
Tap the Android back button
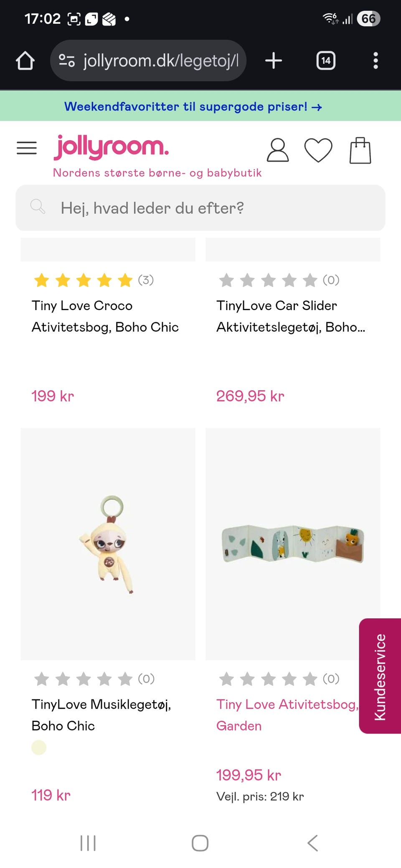pyautogui.click(x=312, y=843)
